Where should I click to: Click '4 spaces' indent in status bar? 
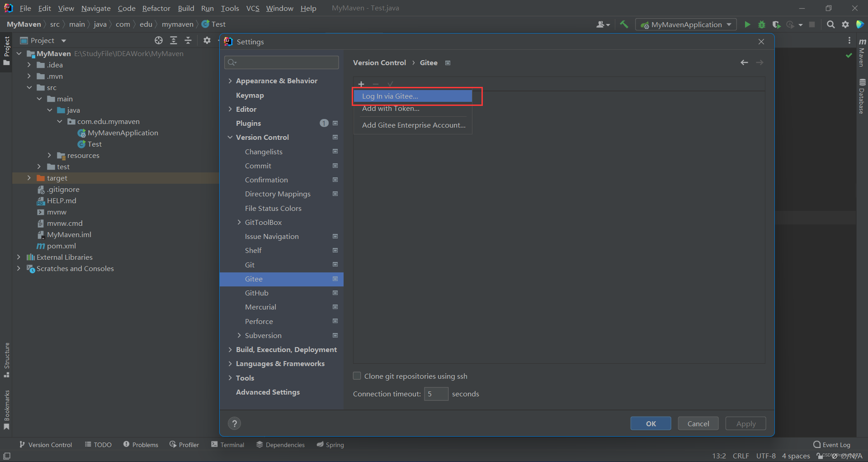coord(796,456)
